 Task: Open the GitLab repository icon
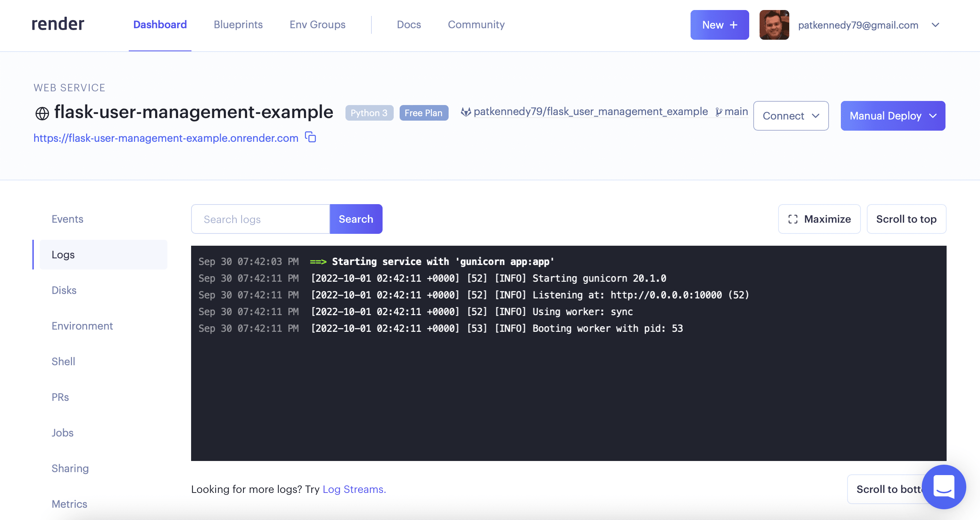point(466,112)
